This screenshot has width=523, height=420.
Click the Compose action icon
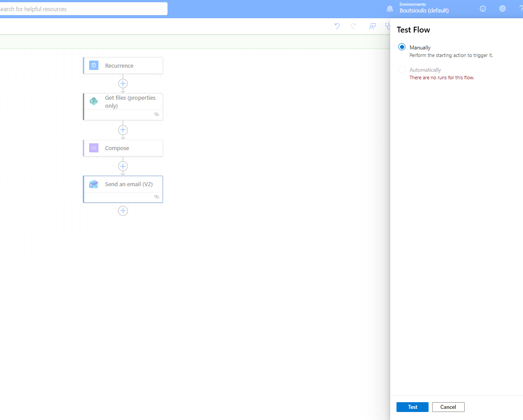94,148
